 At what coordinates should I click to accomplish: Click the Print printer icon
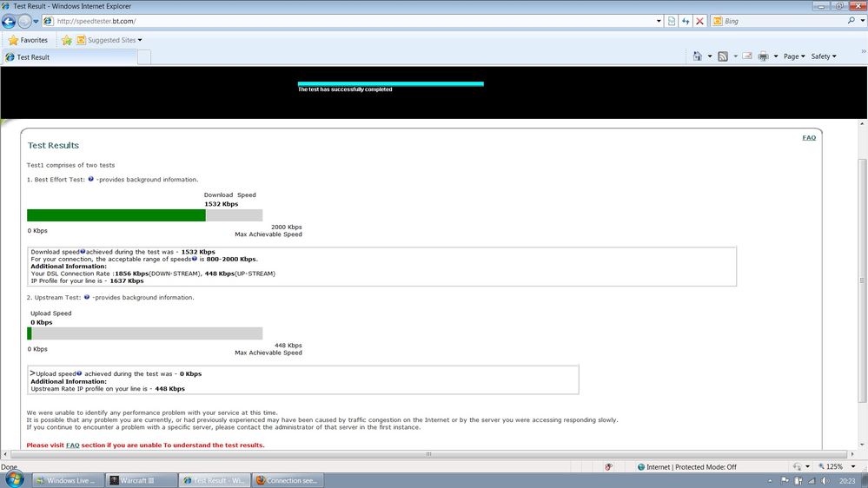click(764, 56)
